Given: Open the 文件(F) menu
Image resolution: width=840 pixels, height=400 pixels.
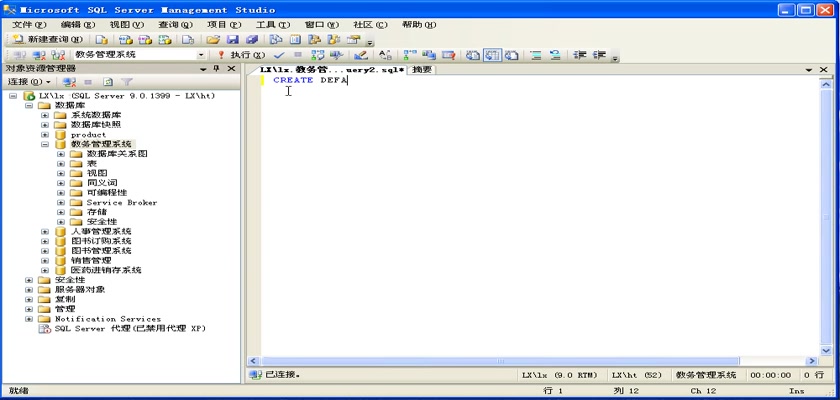Looking at the screenshot, I should 29,25.
